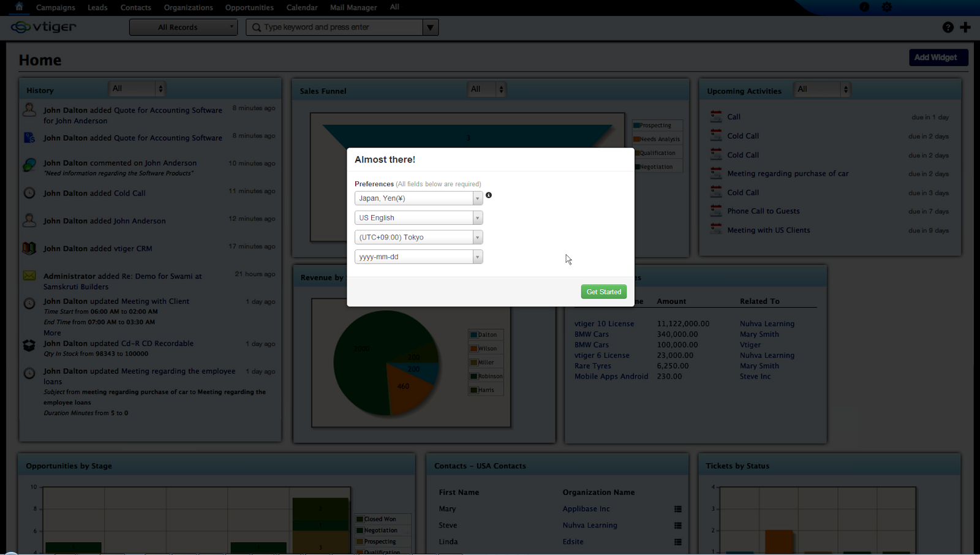980x555 pixels.
Task: Click the 'More' link in History
Action: [x=52, y=333]
